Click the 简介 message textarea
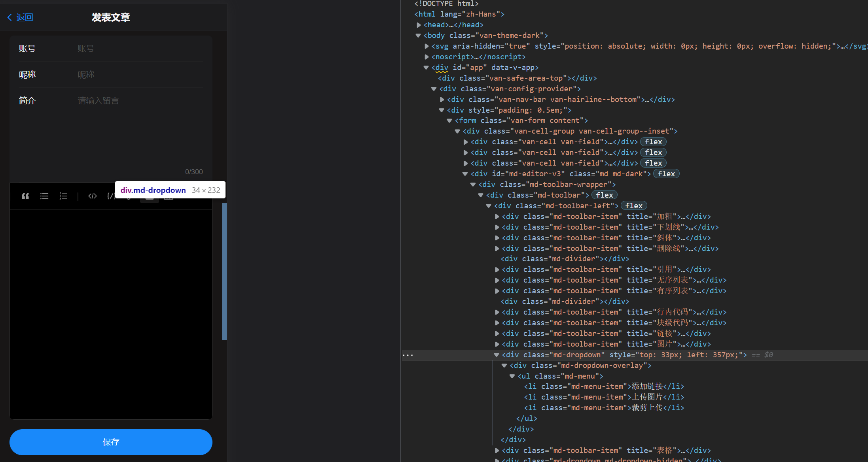868x462 pixels. pyautogui.click(x=140, y=130)
